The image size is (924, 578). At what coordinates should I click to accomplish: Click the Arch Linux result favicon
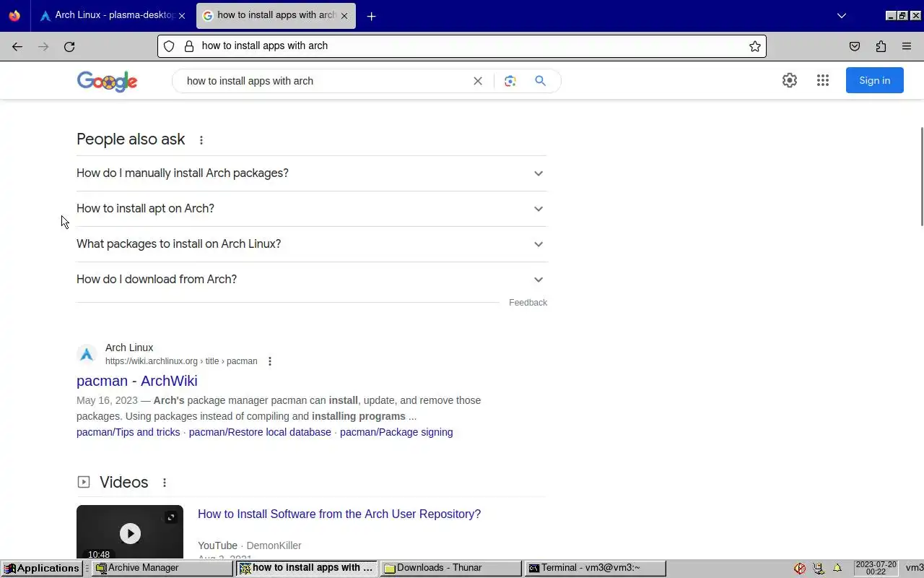(x=87, y=354)
